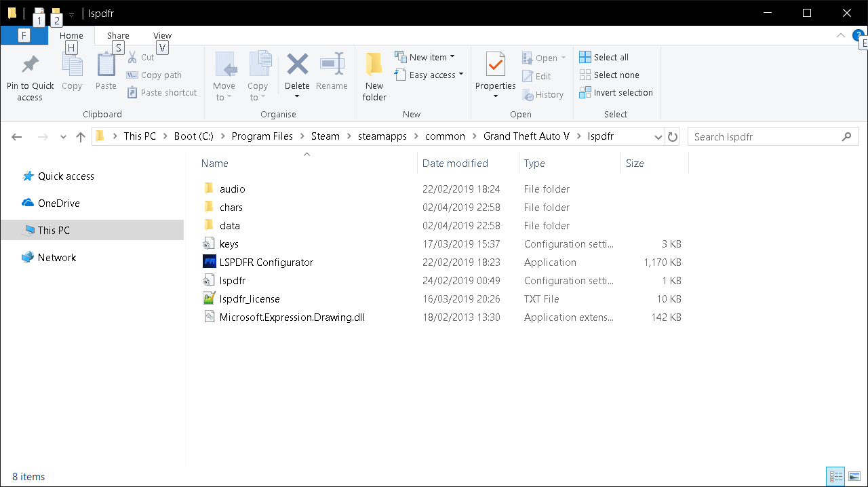This screenshot has width=868, height=487.
Task: Click the Delete icon in the ribbon
Action: [297, 66]
